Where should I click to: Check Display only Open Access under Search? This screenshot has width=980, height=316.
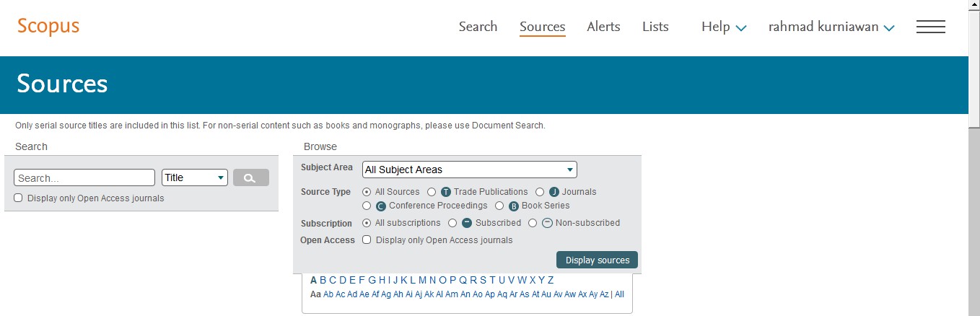click(x=19, y=198)
